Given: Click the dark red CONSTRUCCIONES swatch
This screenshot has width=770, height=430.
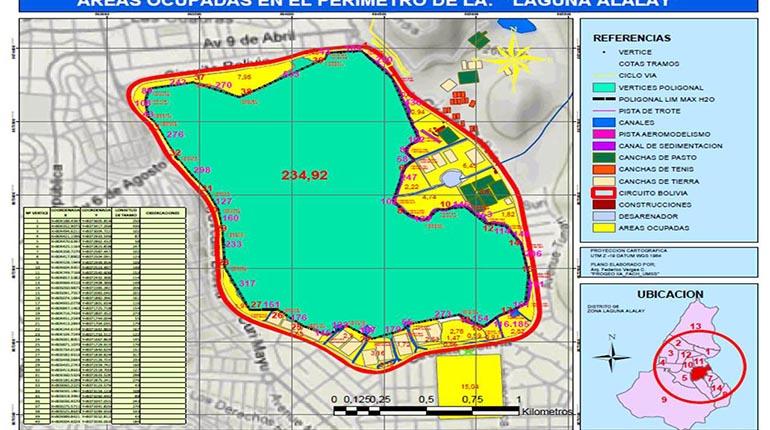Looking at the screenshot, I should [604, 205].
